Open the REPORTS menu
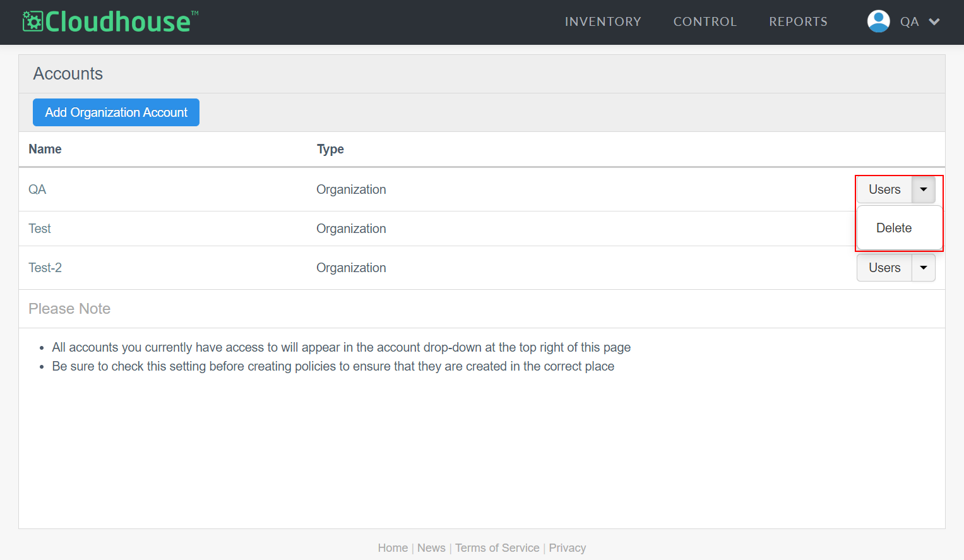 [x=798, y=21]
